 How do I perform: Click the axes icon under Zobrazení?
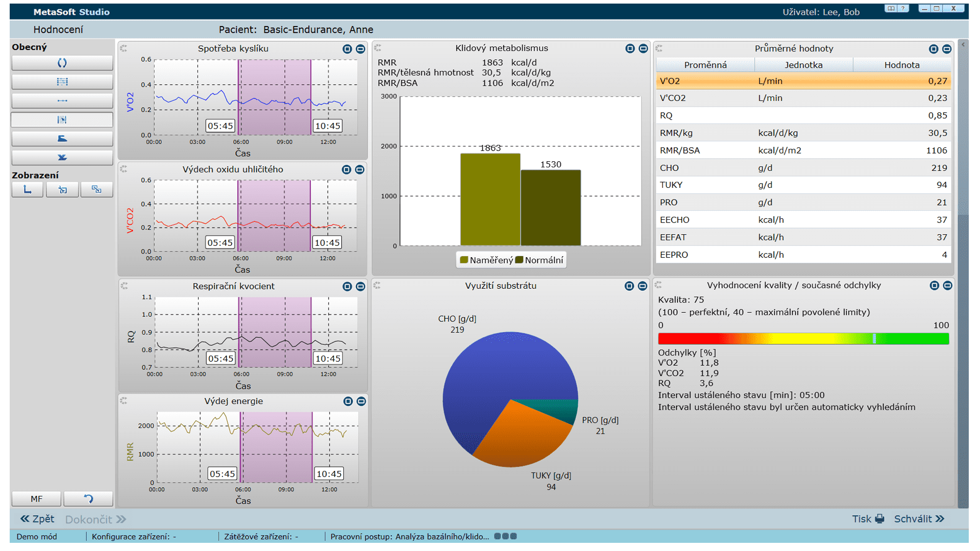tap(28, 190)
